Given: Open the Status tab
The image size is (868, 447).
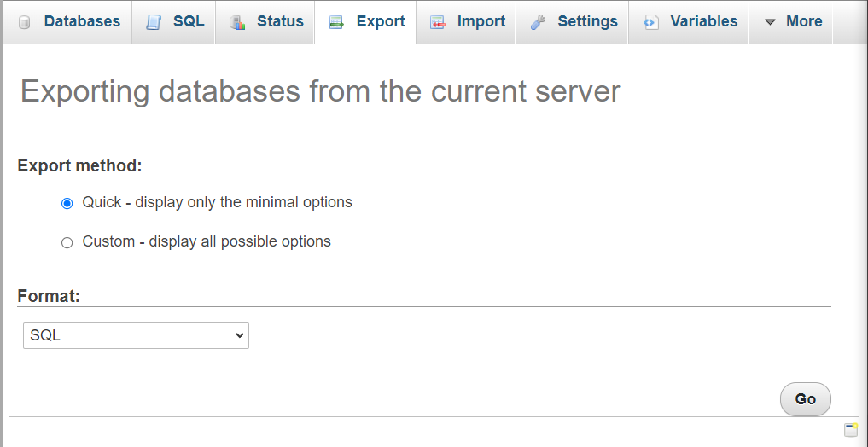Looking at the screenshot, I should (x=265, y=22).
